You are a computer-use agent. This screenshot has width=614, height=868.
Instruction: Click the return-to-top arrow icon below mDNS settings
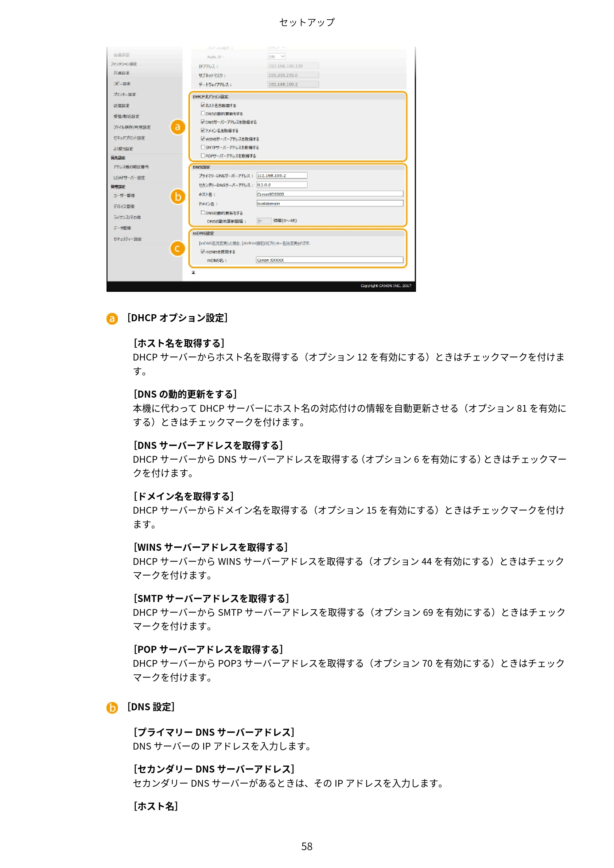click(x=193, y=272)
